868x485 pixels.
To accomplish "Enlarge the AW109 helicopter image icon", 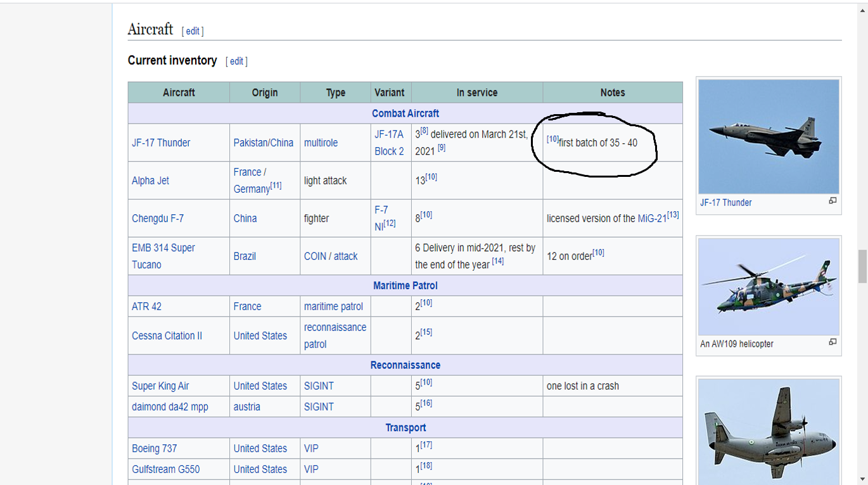I will 833,342.
